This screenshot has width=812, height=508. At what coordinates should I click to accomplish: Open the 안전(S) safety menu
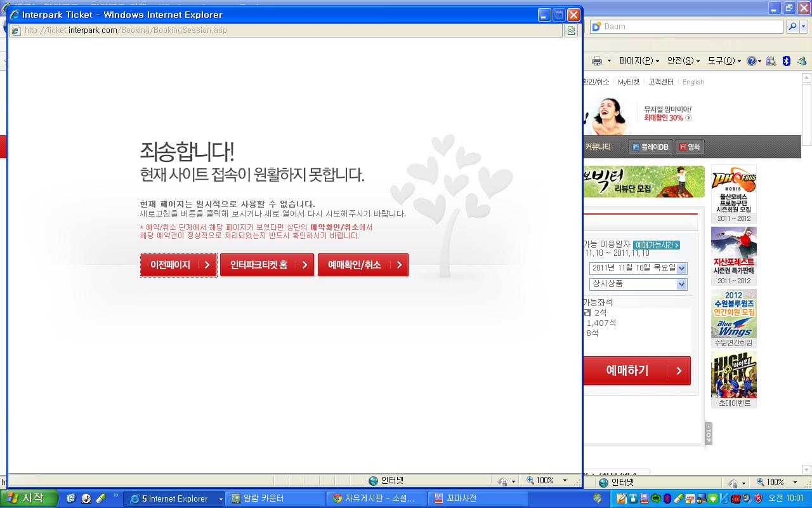pos(683,61)
